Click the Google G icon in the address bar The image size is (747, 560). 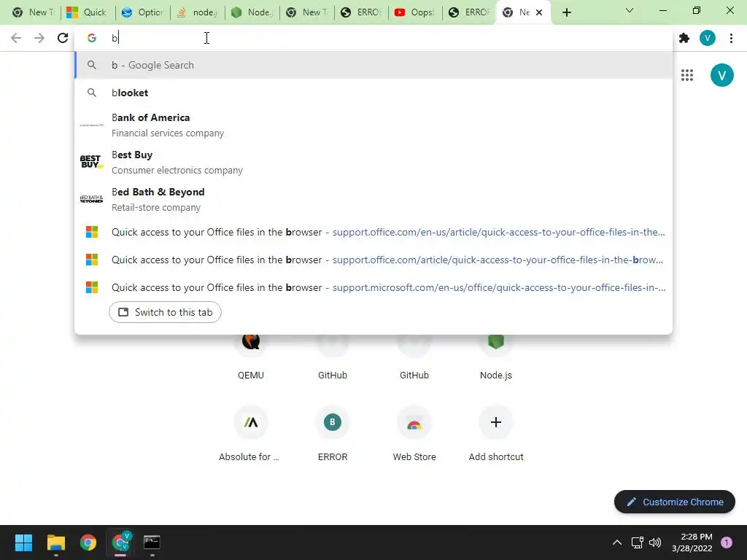[x=92, y=38]
